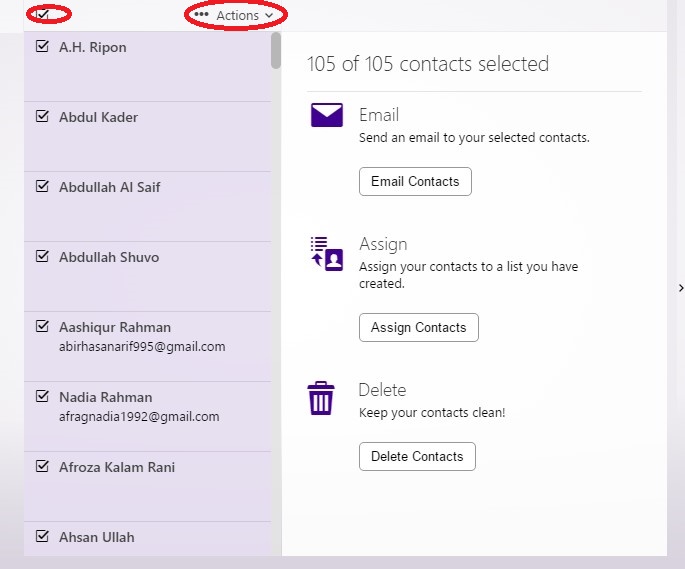
Task: Click the Assign contacts list icon
Action: click(327, 254)
